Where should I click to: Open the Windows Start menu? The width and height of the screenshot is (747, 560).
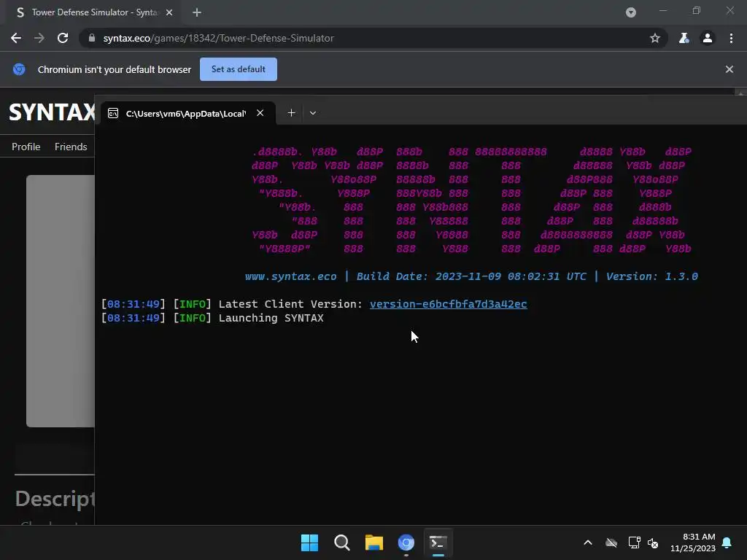pos(309,542)
